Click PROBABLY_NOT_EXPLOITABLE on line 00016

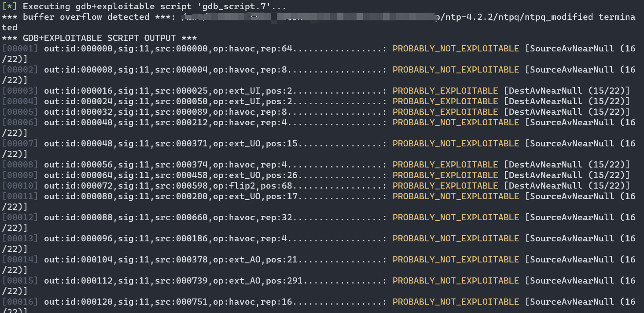tap(456, 302)
